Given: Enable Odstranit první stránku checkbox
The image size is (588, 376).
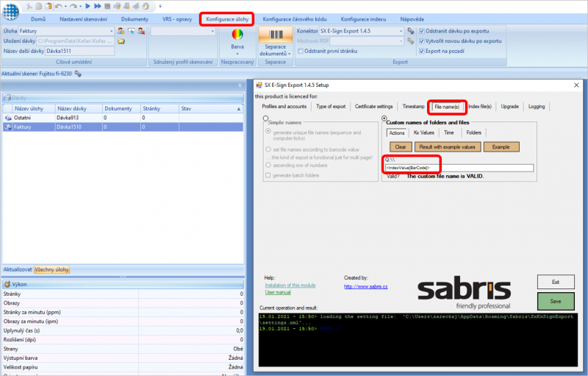Looking at the screenshot, I should 301,51.
